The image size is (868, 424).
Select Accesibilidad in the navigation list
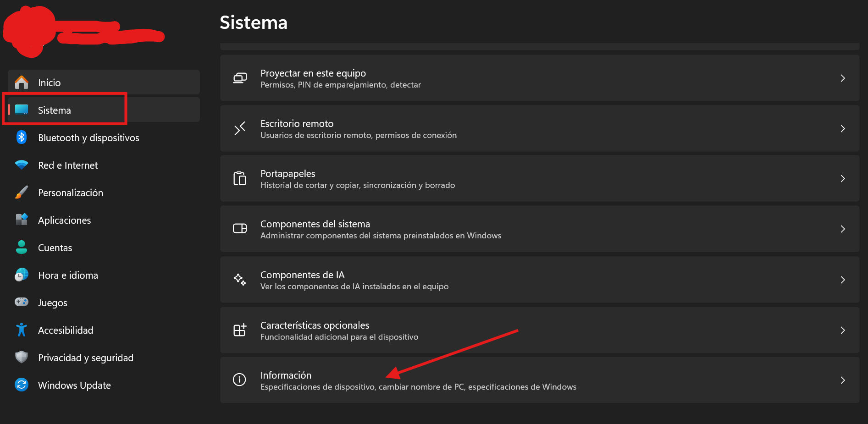click(66, 330)
